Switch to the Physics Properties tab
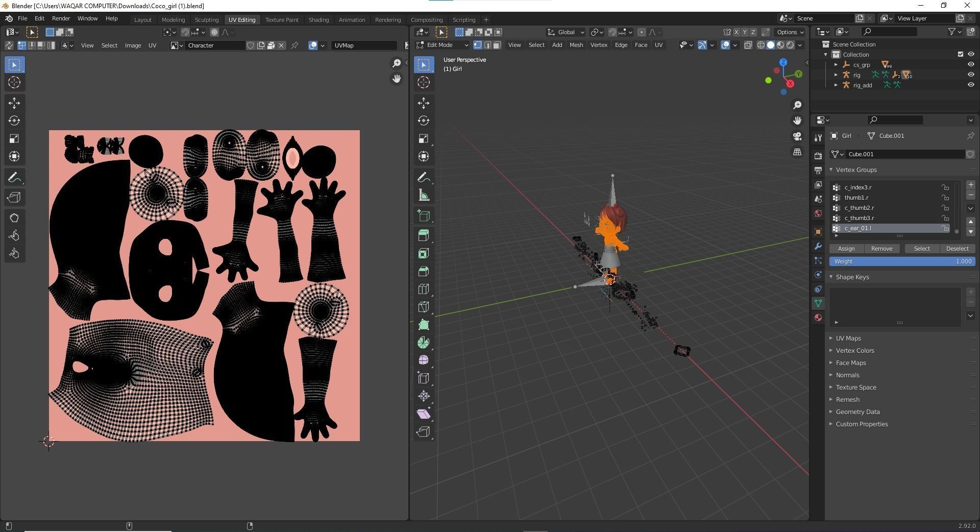The width and height of the screenshot is (980, 532). [818, 275]
